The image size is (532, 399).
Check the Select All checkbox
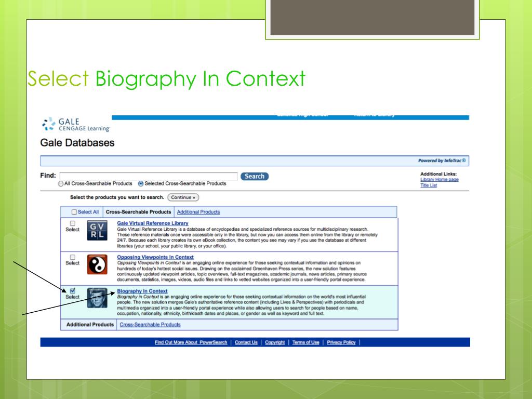tap(74, 212)
